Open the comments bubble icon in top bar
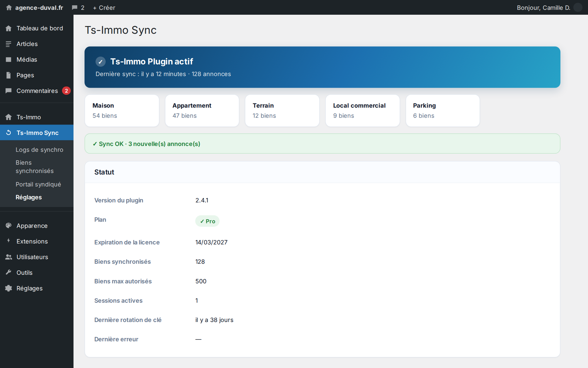Screen dimensions: 588x368 pos(74,8)
